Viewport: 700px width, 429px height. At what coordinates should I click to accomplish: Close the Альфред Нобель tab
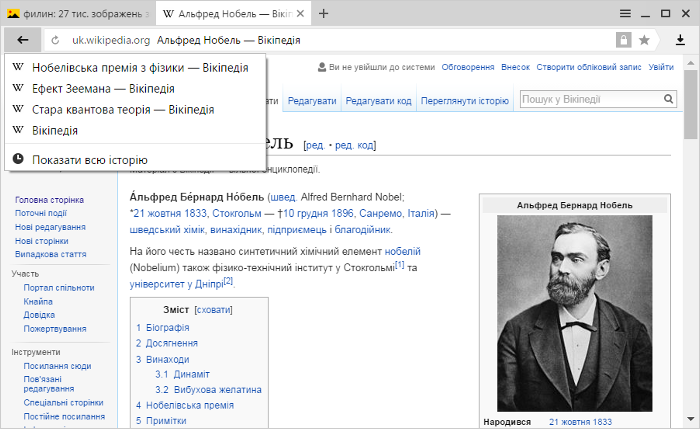tap(300, 14)
